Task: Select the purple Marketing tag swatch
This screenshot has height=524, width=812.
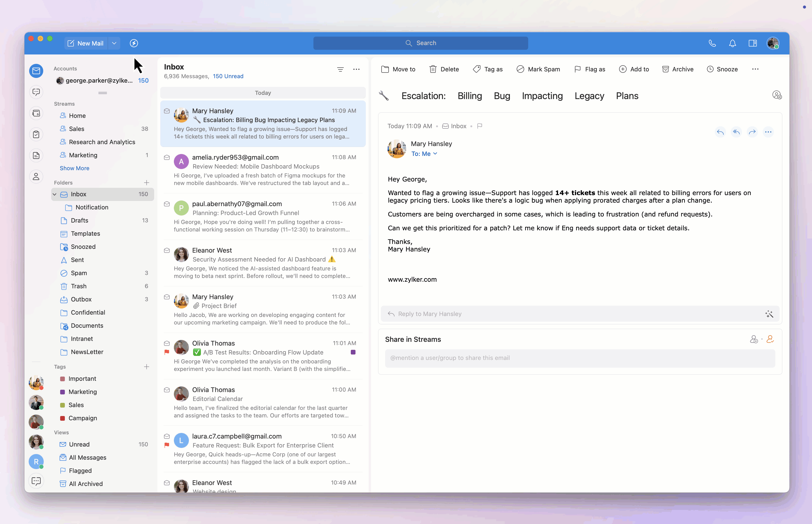Action: (x=63, y=392)
